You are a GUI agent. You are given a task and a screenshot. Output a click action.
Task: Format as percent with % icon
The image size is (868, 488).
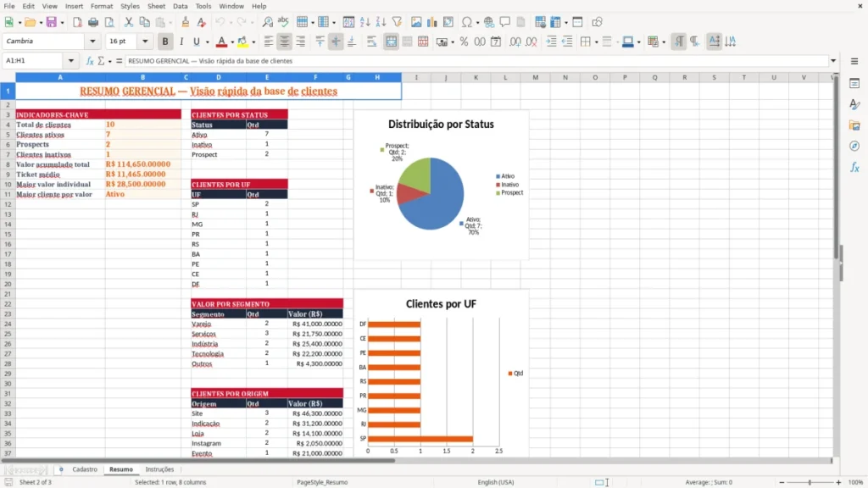[464, 42]
